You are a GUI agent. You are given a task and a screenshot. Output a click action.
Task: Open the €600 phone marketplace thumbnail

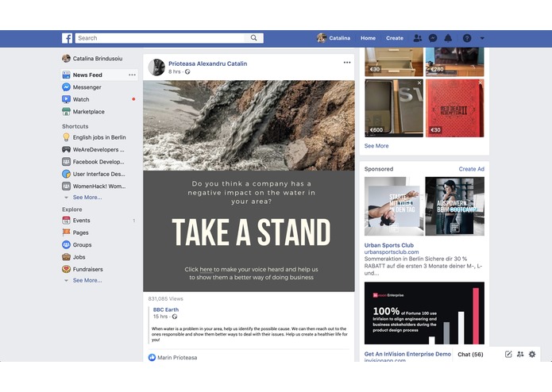394,108
